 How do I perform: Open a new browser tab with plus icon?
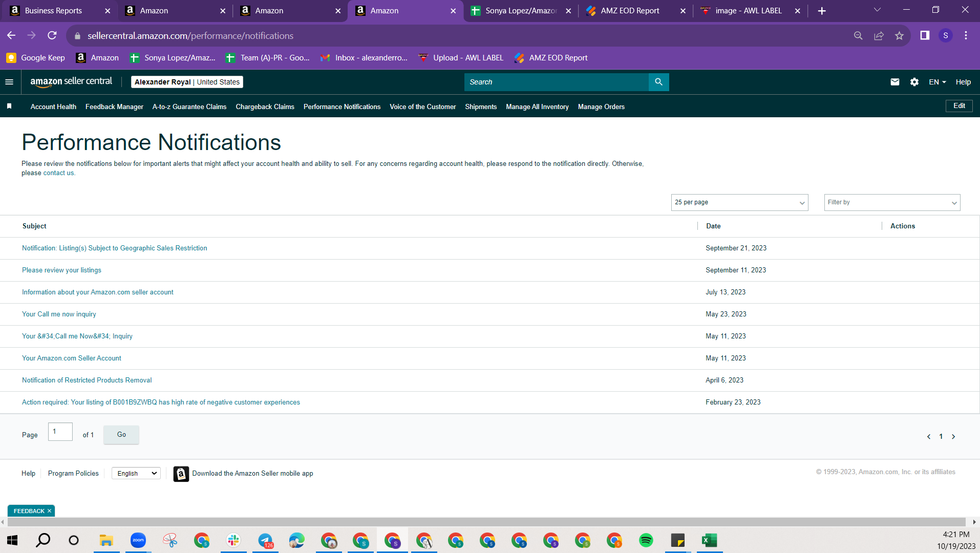point(822,11)
